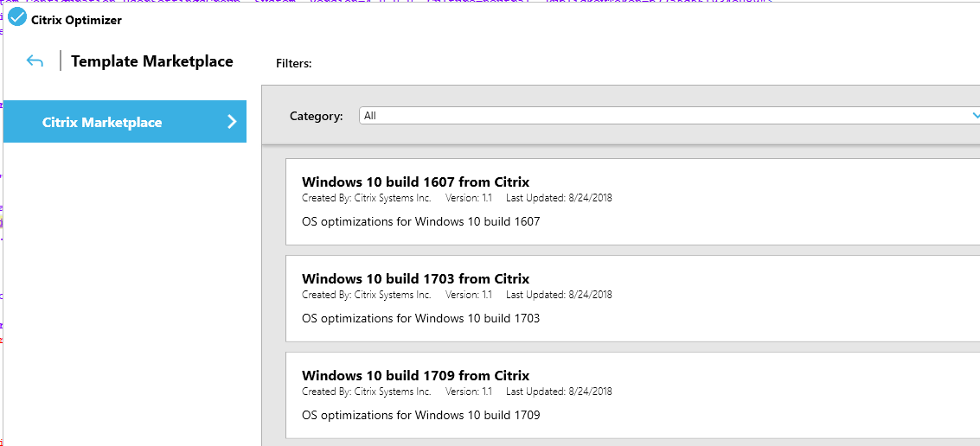Select Windows 10 build 1607 template title
980x446 pixels.
tap(415, 182)
